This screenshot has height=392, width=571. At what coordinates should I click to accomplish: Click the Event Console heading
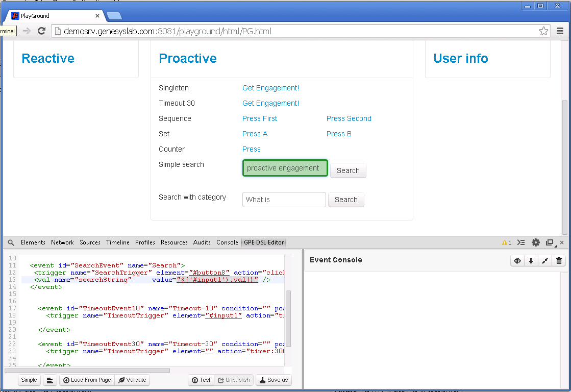click(336, 260)
